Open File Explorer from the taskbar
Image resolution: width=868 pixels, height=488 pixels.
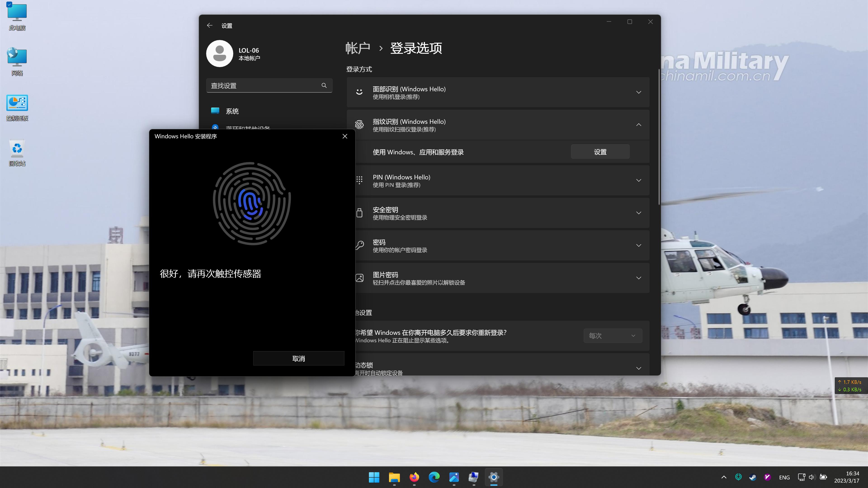point(394,477)
